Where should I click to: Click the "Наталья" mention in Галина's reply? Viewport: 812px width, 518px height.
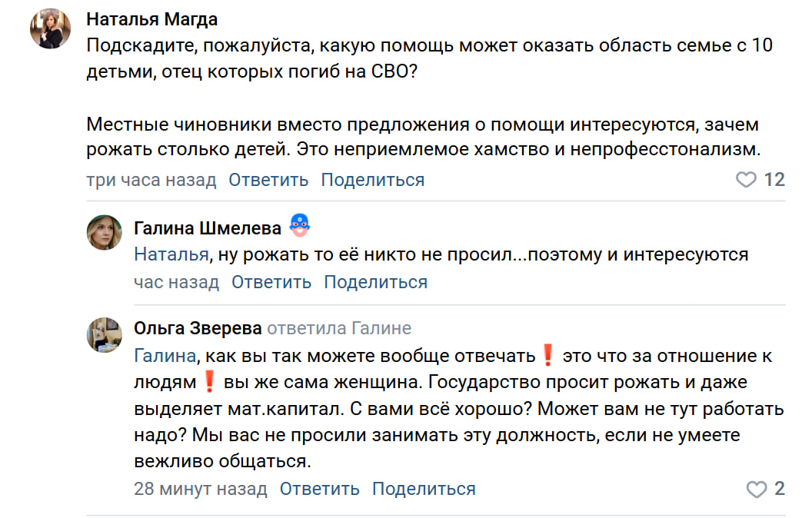171,254
